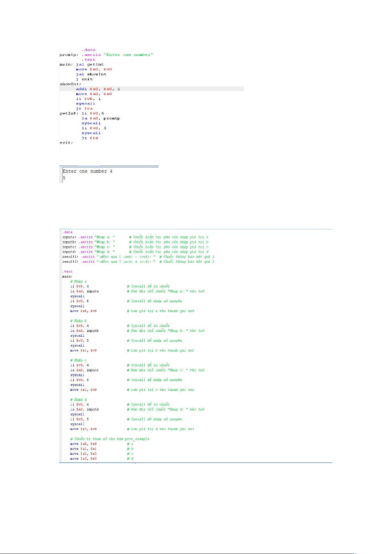Click the 'la $a0, promtp' instruction
The width and height of the screenshot is (392, 554).
101,118
